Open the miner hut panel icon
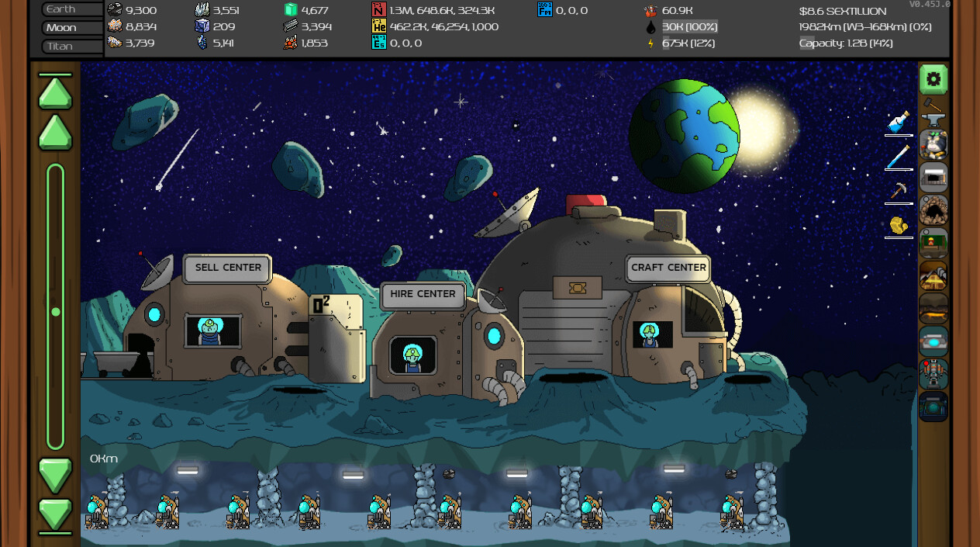The height and width of the screenshot is (547, 980). (x=933, y=243)
